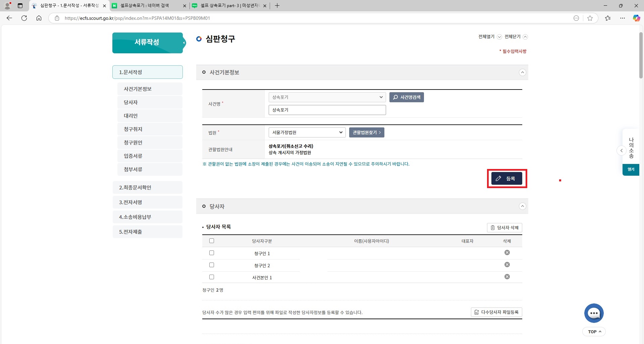This screenshot has height=344, width=644.
Task: Check the 청구인 2 checkbox
Action: click(212, 265)
